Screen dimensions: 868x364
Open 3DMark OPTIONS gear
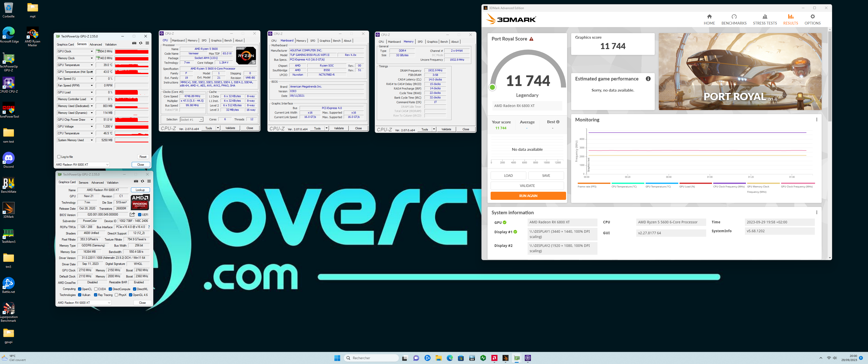point(812,19)
